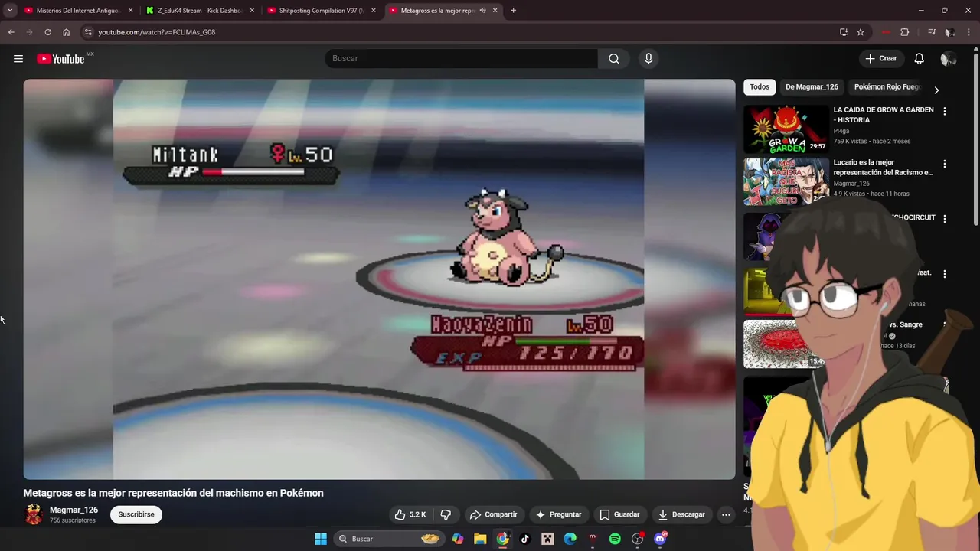Open the YouTube guide hamburger menu

[x=18, y=59]
